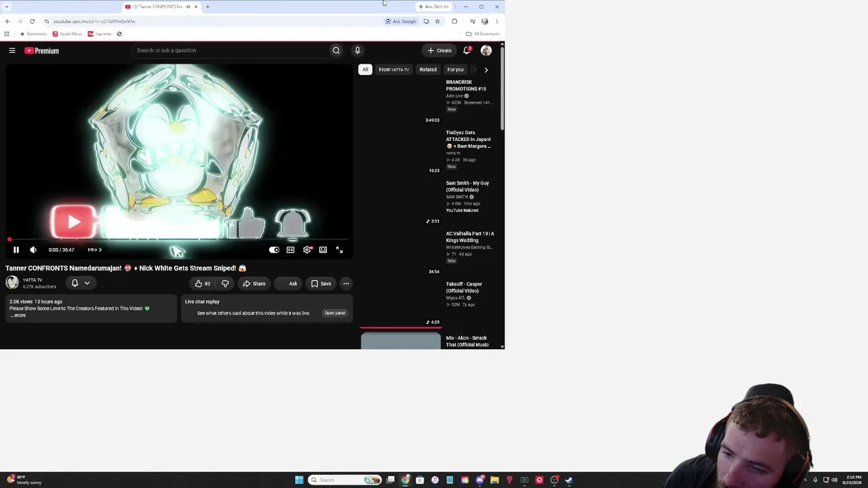The width and height of the screenshot is (868, 488).
Task: Go back in Chrome
Action: [x=7, y=21]
